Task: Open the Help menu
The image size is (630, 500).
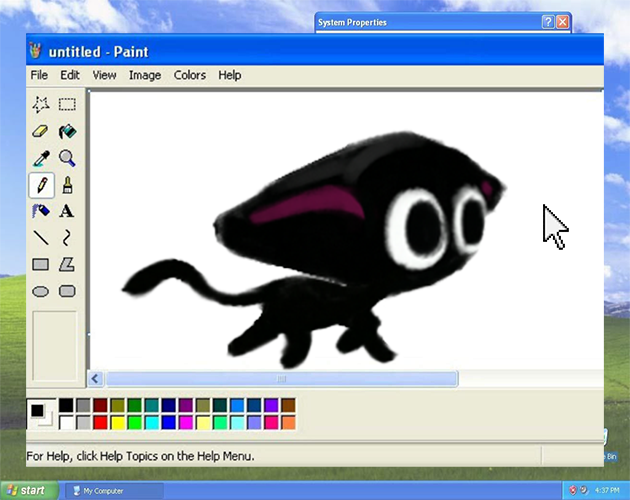Action: [230, 75]
